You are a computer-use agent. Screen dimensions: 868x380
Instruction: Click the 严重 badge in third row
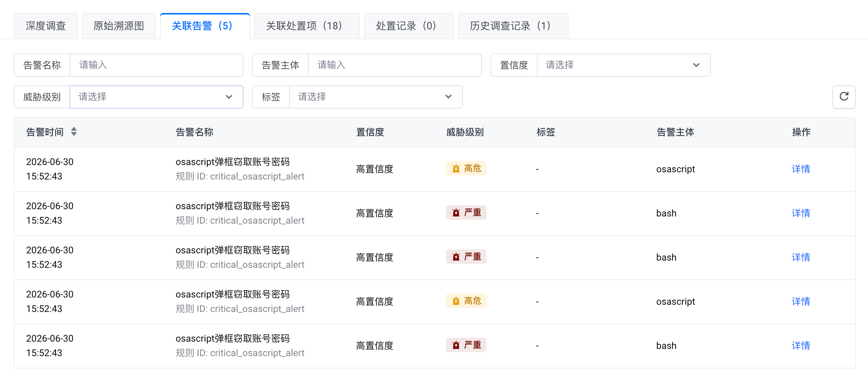tap(466, 257)
